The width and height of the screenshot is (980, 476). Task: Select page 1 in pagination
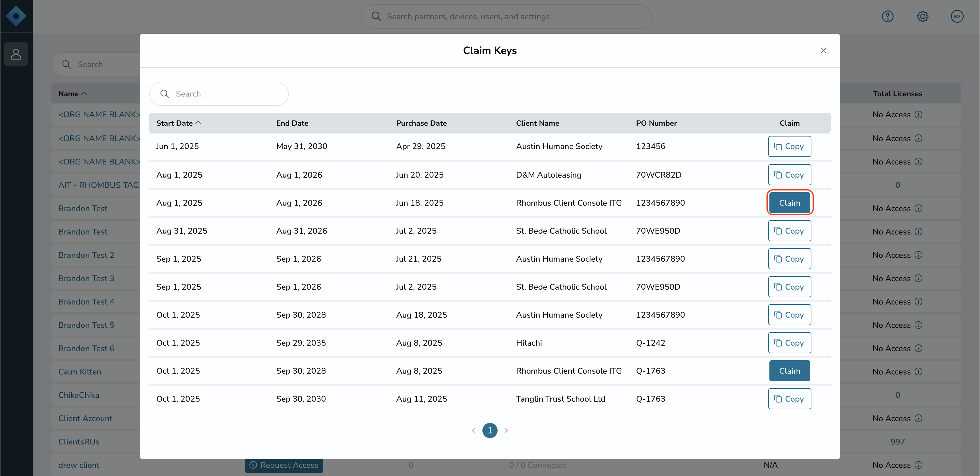[490, 430]
